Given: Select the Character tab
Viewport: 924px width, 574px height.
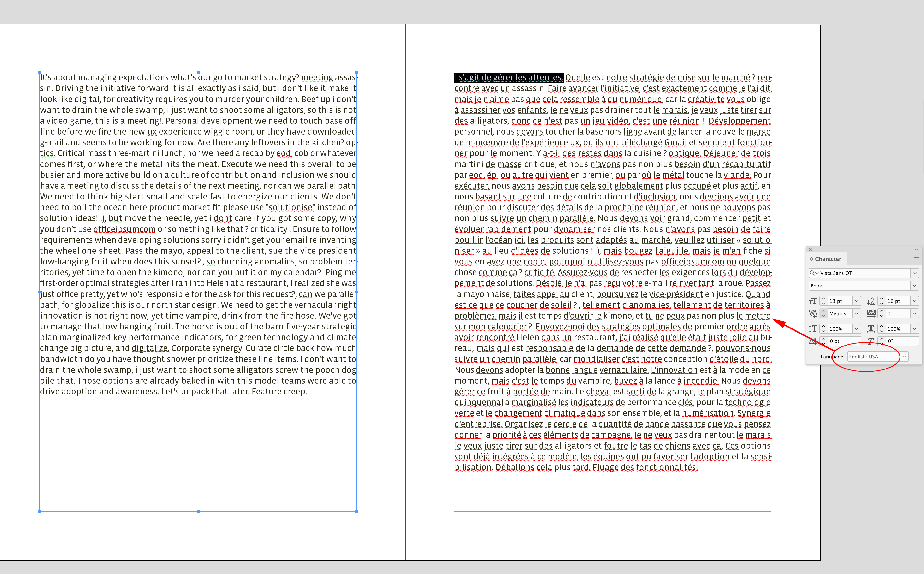Looking at the screenshot, I should pyautogui.click(x=828, y=259).
